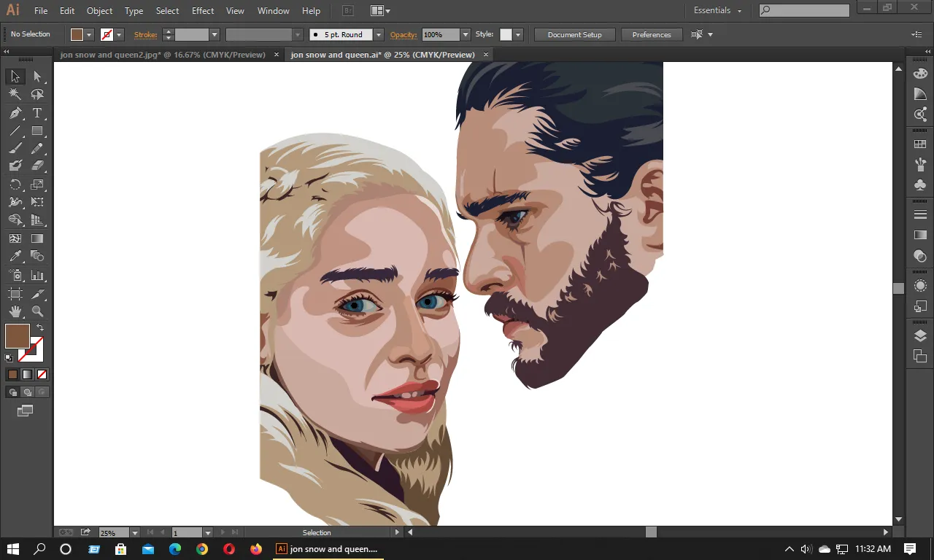Open the Layers panel icon

[x=920, y=336]
